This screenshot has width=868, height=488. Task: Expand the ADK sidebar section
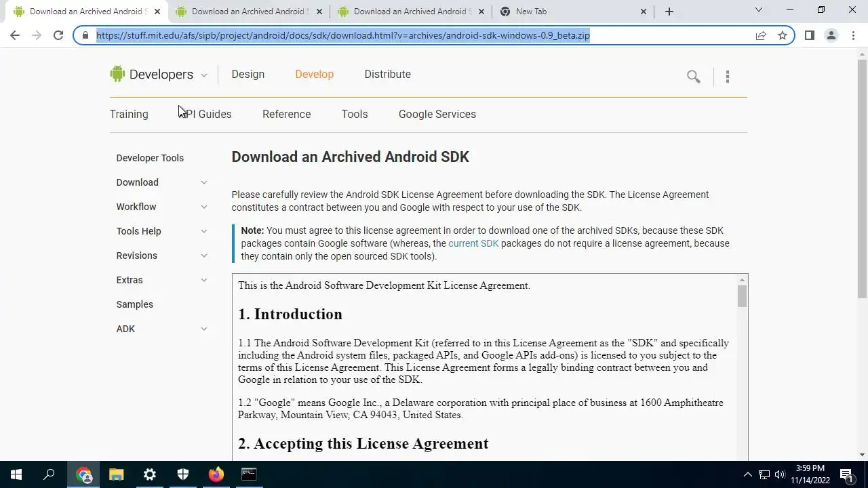203,329
